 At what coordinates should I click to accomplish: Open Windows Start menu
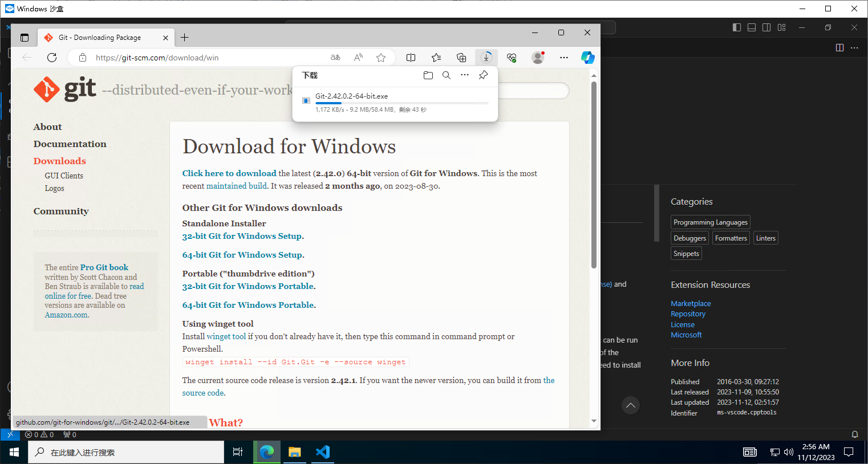(x=14, y=452)
